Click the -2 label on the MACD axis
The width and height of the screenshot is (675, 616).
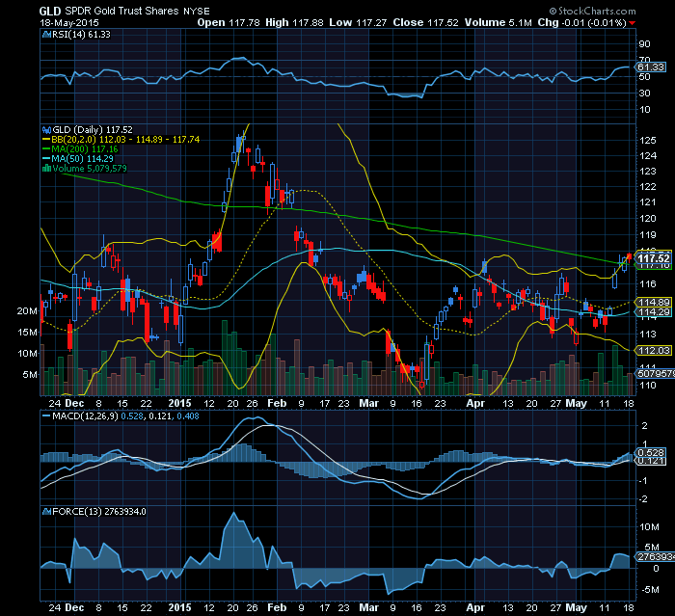[644, 499]
